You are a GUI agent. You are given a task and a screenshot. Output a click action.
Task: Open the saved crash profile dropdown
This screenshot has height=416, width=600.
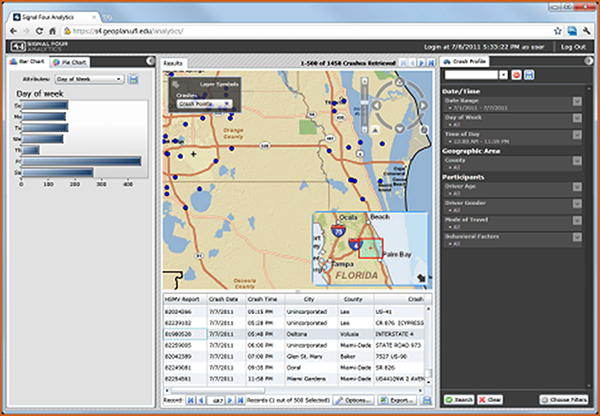tap(503, 75)
